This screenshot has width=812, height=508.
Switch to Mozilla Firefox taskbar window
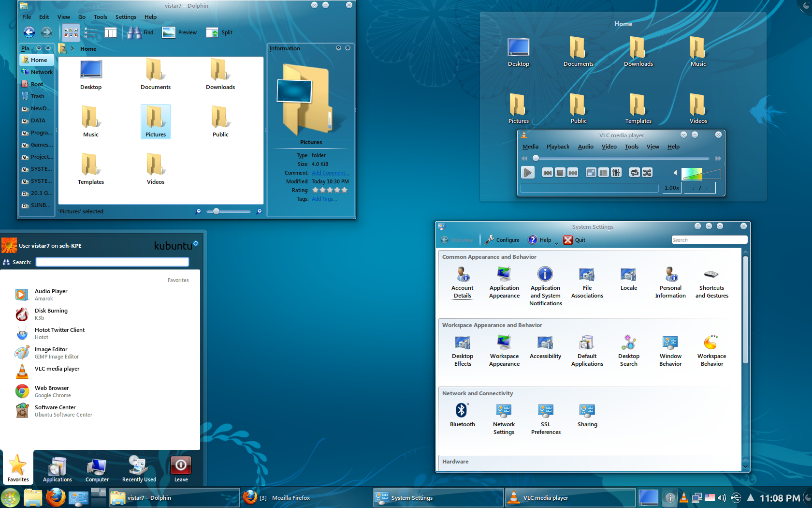306,497
